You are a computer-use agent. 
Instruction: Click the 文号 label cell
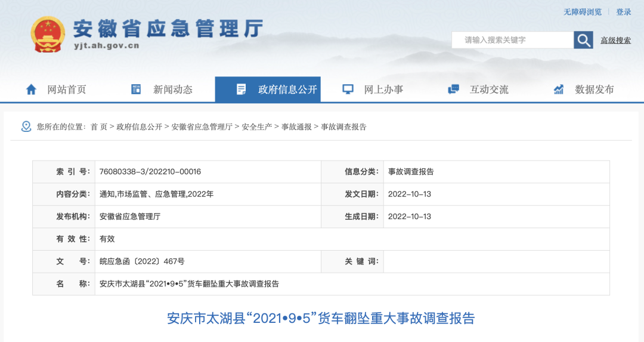[x=64, y=261]
